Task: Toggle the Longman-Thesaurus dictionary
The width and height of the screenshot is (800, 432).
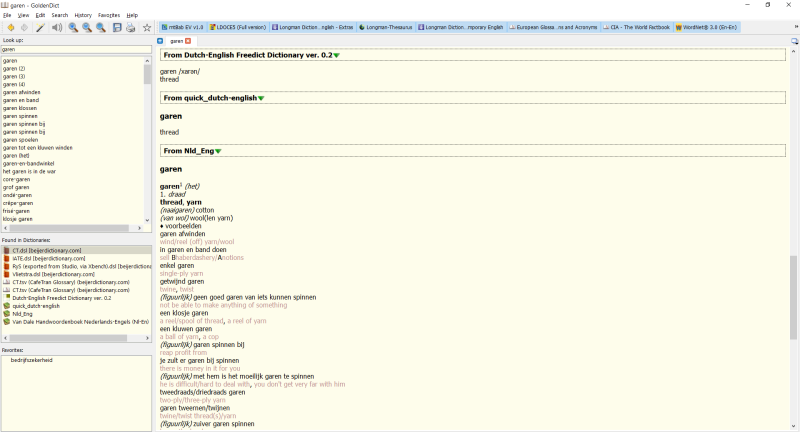Action: click(x=386, y=27)
